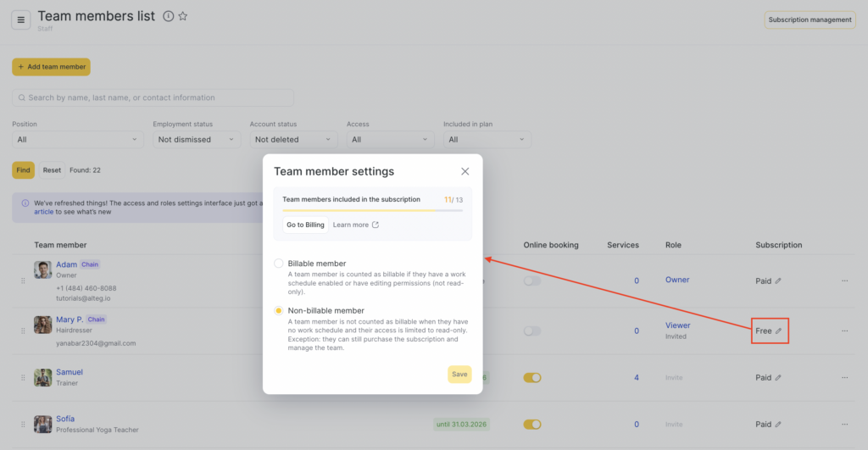
Task: Click the pencil icon next to Free
Action: 779,331
